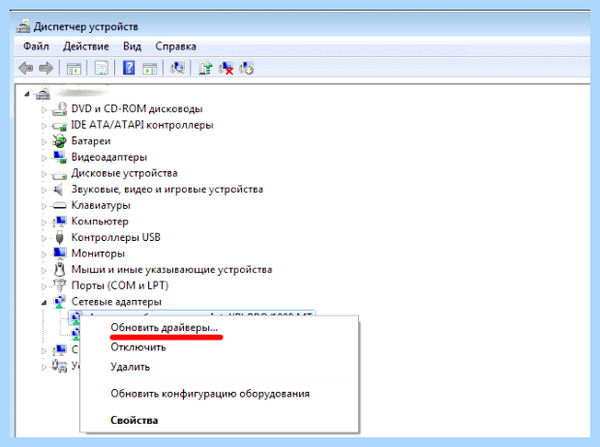This screenshot has height=447, width=600.
Task: Click the Батареи battery icon
Action: point(59,141)
